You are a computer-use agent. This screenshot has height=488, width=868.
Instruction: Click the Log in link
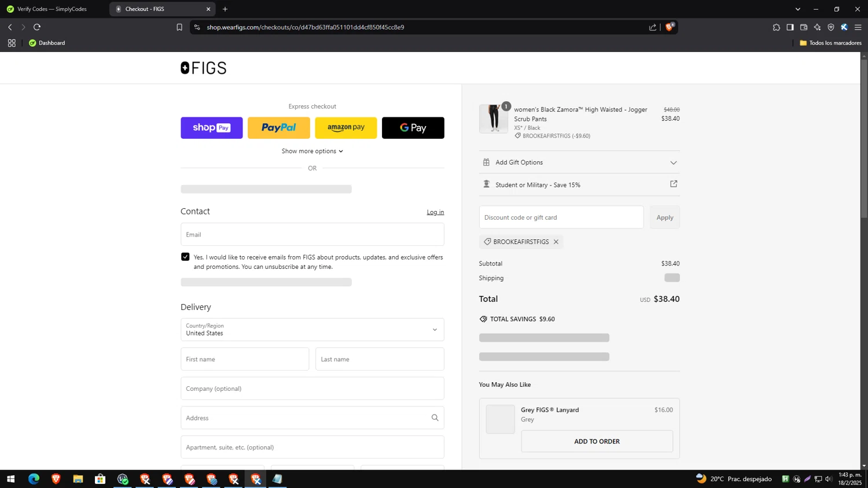click(x=435, y=212)
